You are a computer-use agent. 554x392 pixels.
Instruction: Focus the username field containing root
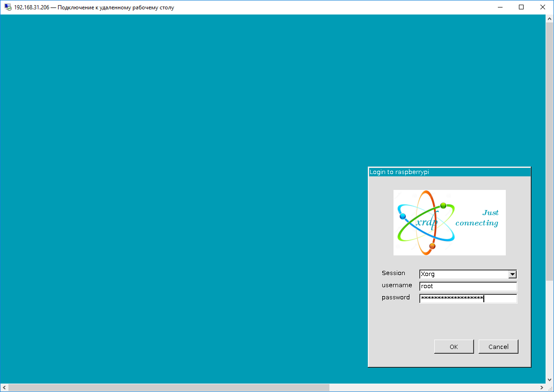coord(468,286)
